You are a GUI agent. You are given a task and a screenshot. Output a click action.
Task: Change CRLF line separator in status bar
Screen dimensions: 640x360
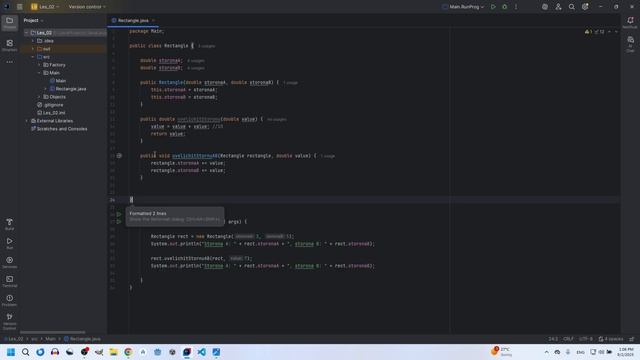(568, 339)
